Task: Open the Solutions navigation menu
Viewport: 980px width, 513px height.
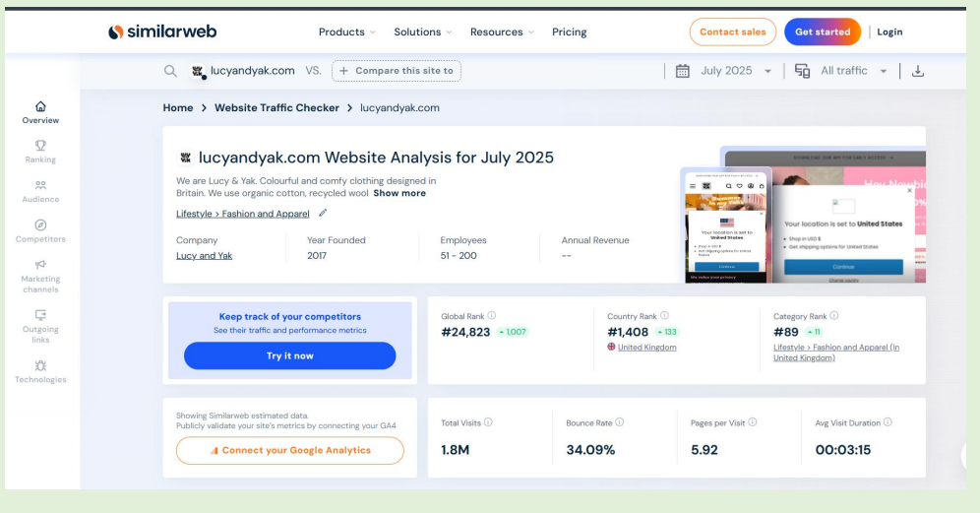Action: 422,32
